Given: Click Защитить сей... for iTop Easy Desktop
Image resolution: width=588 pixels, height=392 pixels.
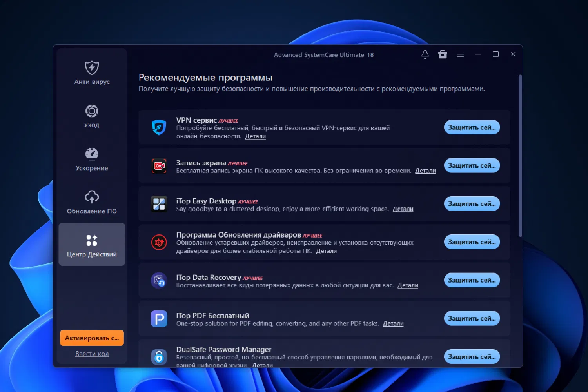Looking at the screenshot, I should tap(472, 204).
